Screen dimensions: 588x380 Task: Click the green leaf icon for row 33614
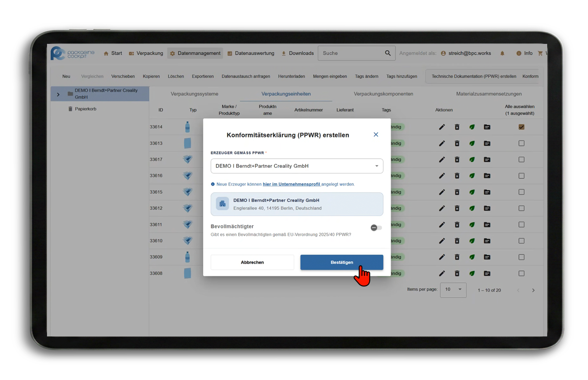(472, 127)
